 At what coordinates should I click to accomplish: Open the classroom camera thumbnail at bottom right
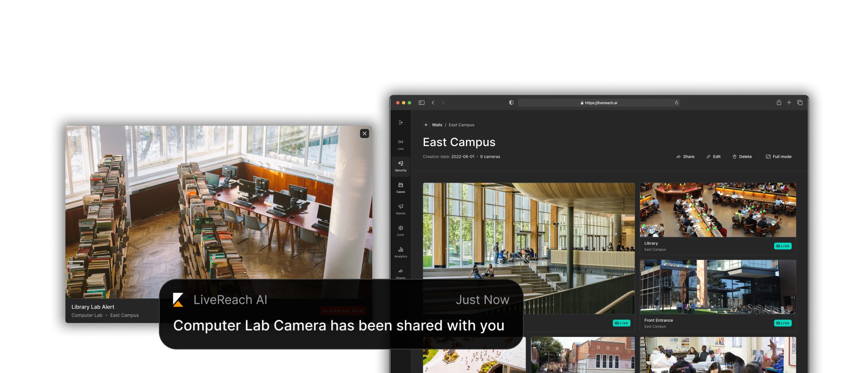(x=718, y=355)
